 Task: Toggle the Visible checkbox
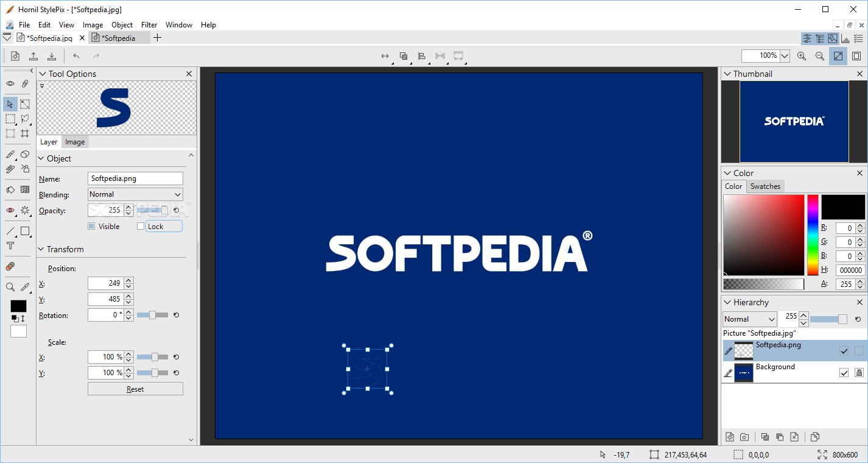(91, 226)
